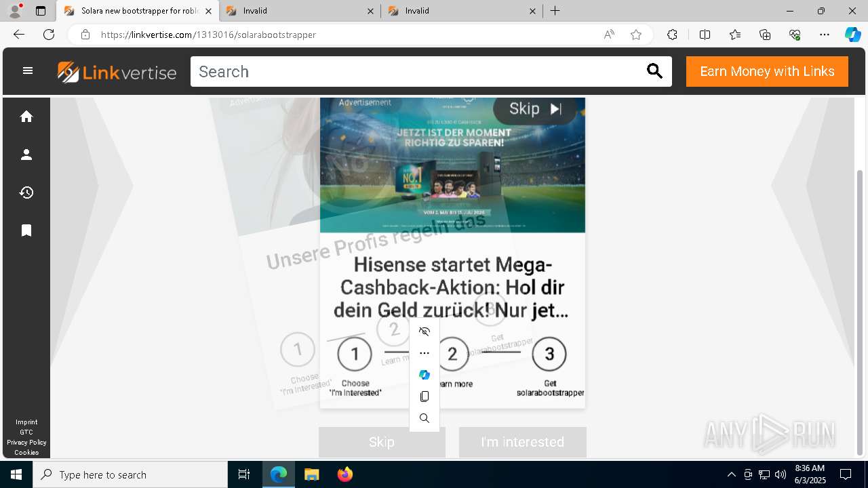Image resolution: width=868 pixels, height=488 pixels.
Task: Click the Hisense ad banner image
Action: (x=452, y=165)
